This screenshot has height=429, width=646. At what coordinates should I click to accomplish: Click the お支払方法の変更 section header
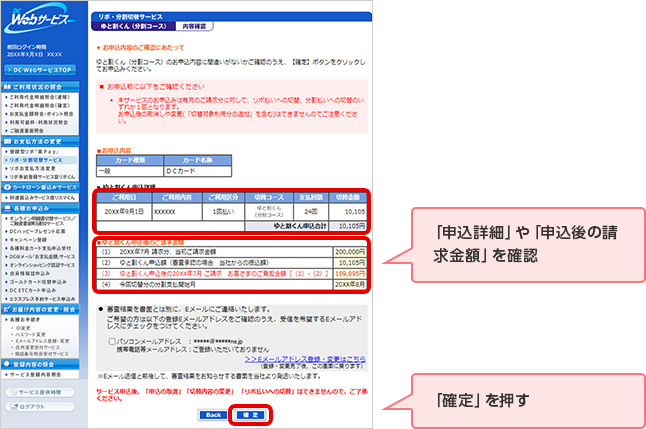point(42,141)
